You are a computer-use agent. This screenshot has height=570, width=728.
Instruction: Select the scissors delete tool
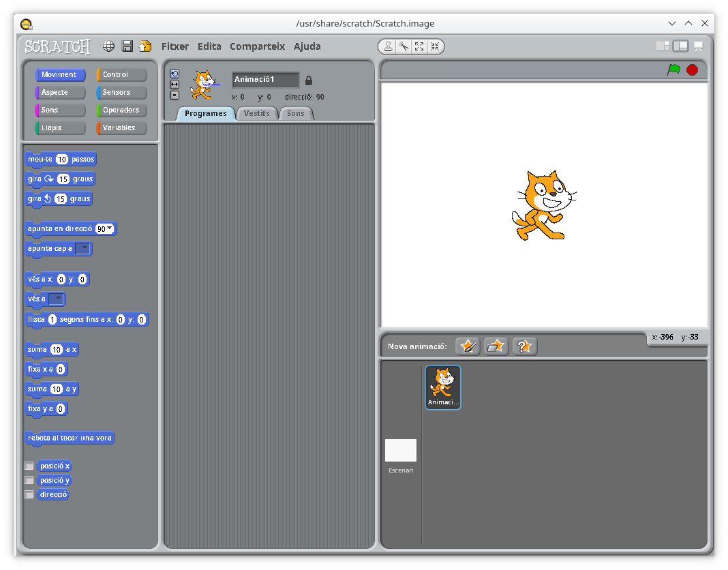tap(404, 46)
